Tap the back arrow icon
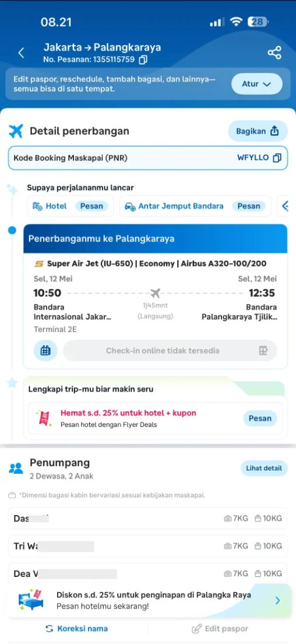Screen dimensions: 296x644 pyautogui.click(x=22, y=52)
